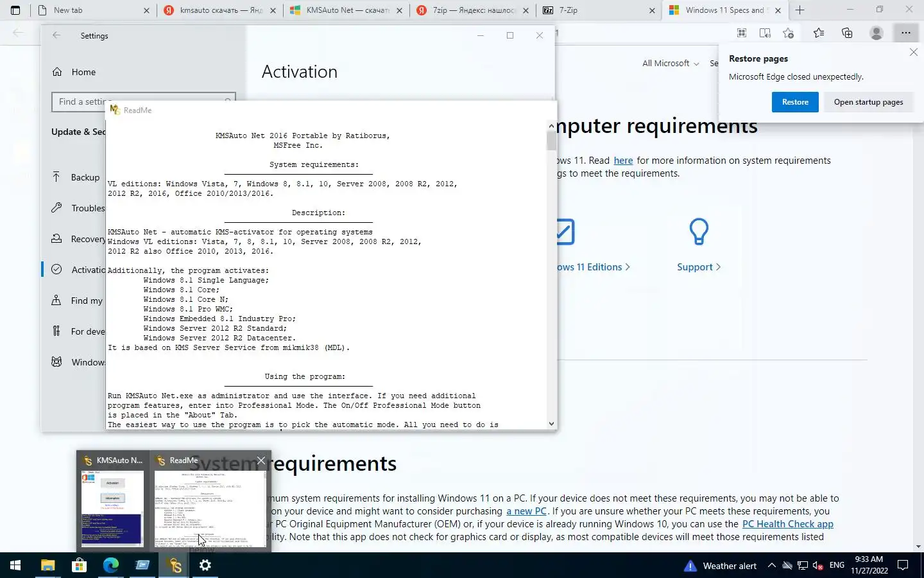The width and height of the screenshot is (924, 578).
Task: Click Edge collections apps icon in toolbar
Action: coord(742,33)
